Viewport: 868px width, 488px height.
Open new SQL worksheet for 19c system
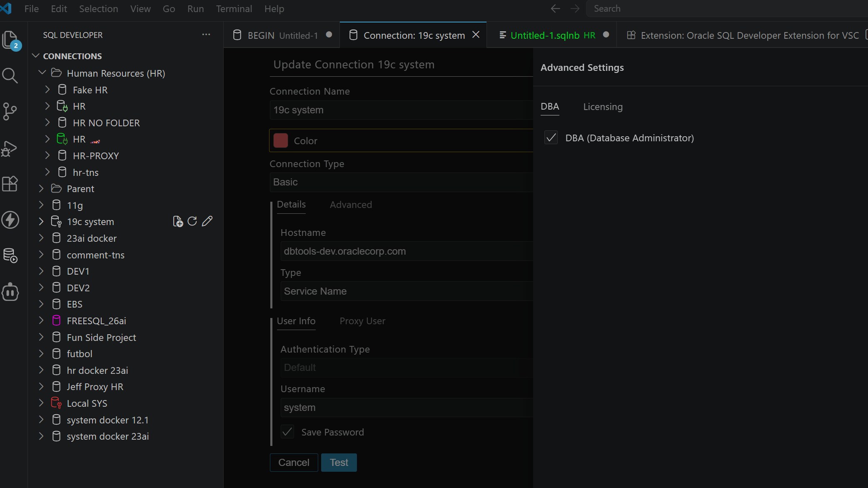click(178, 221)
